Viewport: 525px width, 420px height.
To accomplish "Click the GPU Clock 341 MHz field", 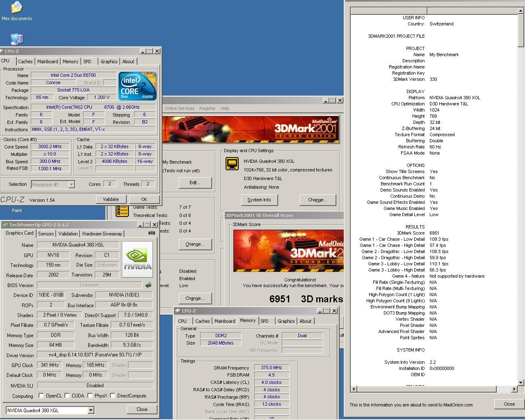I will pyautogui.click(x=50, y=365).
